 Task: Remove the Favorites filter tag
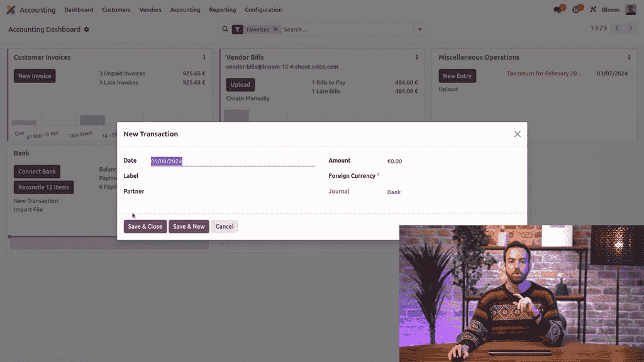275,30
